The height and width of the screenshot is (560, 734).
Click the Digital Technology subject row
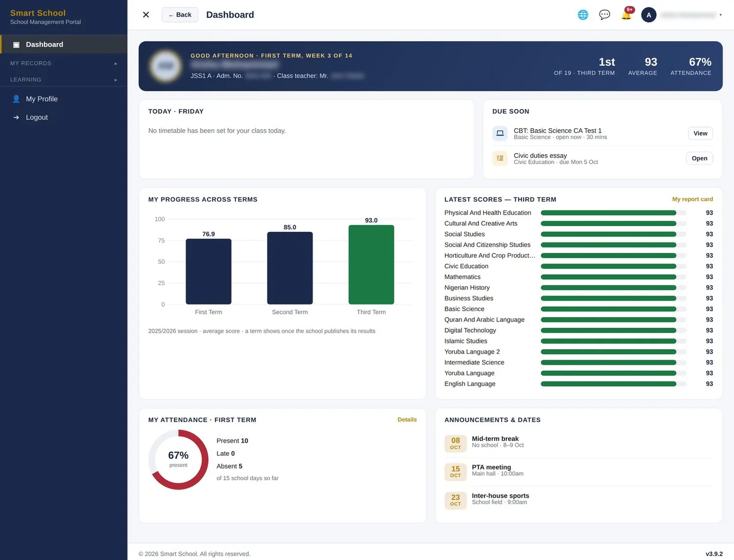578,330
